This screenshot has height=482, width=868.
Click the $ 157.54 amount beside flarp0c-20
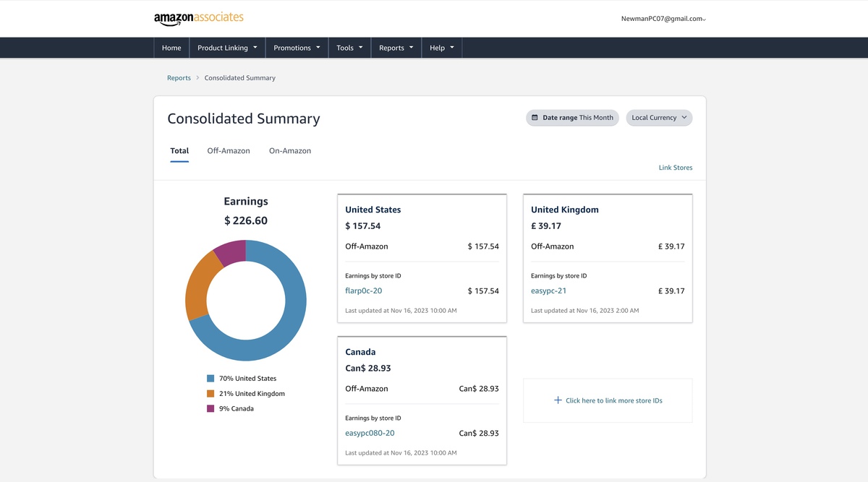[x=483, y=291]
